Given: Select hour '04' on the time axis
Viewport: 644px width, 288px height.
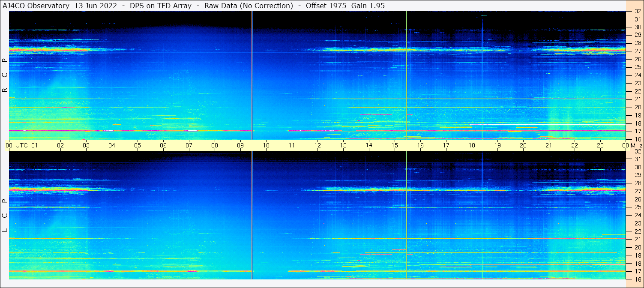Looking at the screenshot, I should [112, 145].
